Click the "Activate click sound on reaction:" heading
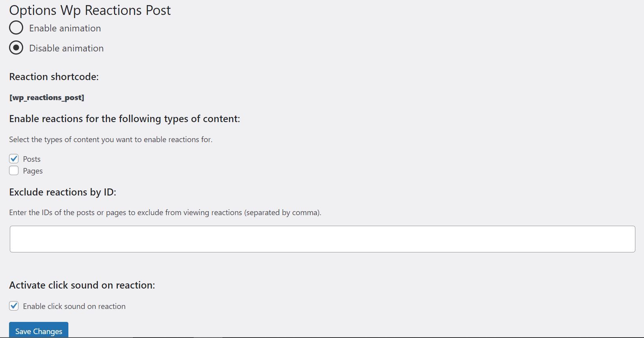The height and width of the screenshot is (338, 644). [x=82, y=285]
